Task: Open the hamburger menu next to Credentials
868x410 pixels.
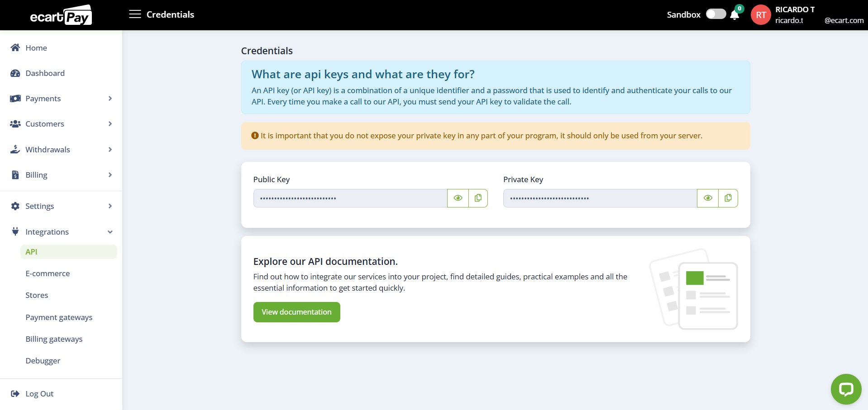Action: pos(134,14)
